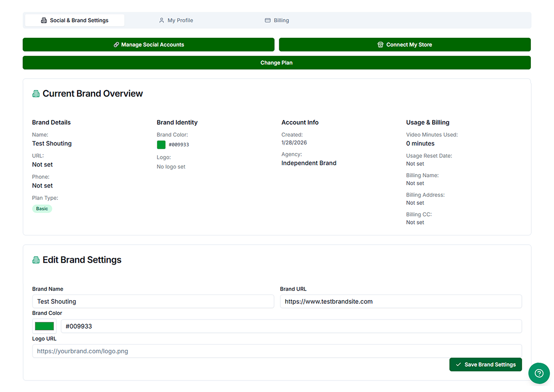Click Connect My Store
Screen dimensions: 554x392
[x=404, y=44]
